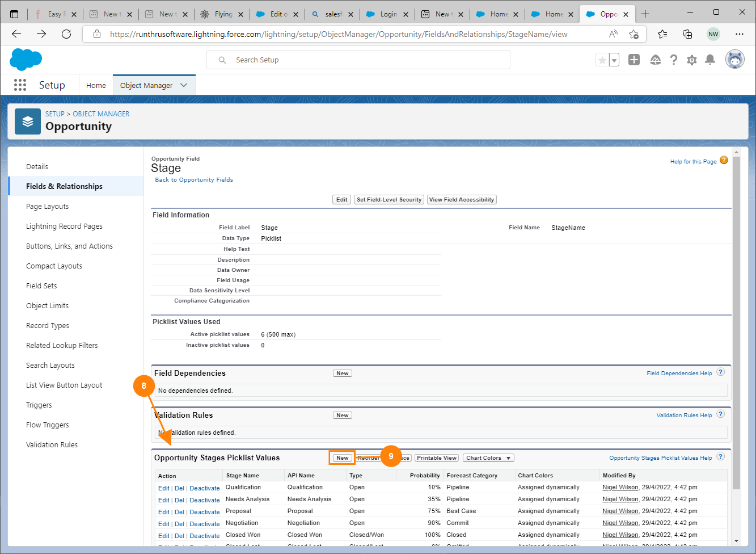
Task: Expand the favorites list dropdown arrow
Action: tap(614, 60)
